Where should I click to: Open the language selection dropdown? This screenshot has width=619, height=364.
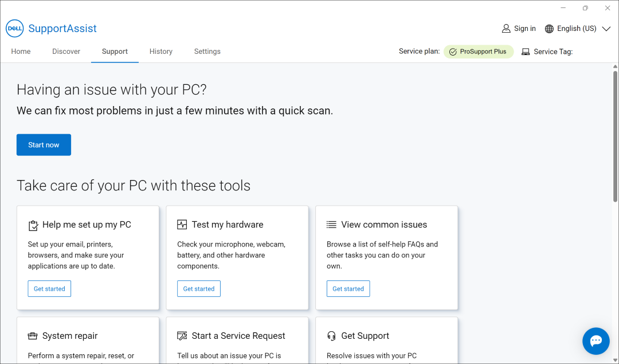(x=575, y=28)
